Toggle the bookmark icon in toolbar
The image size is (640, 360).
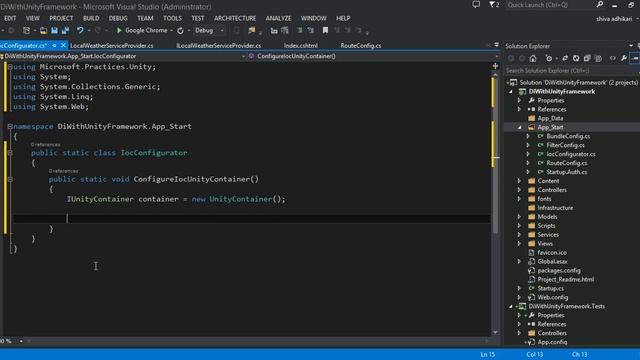coord(325,31)
